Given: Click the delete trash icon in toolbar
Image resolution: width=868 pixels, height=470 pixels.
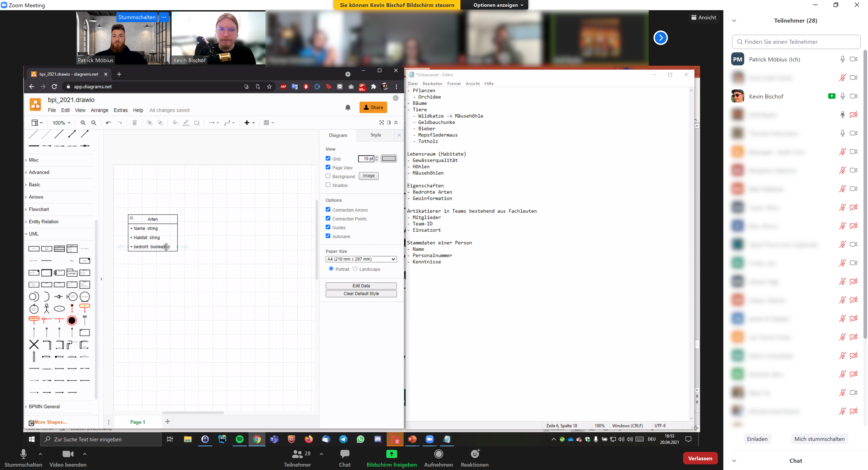Looking at the screenshot, I should tap(134, 123).
